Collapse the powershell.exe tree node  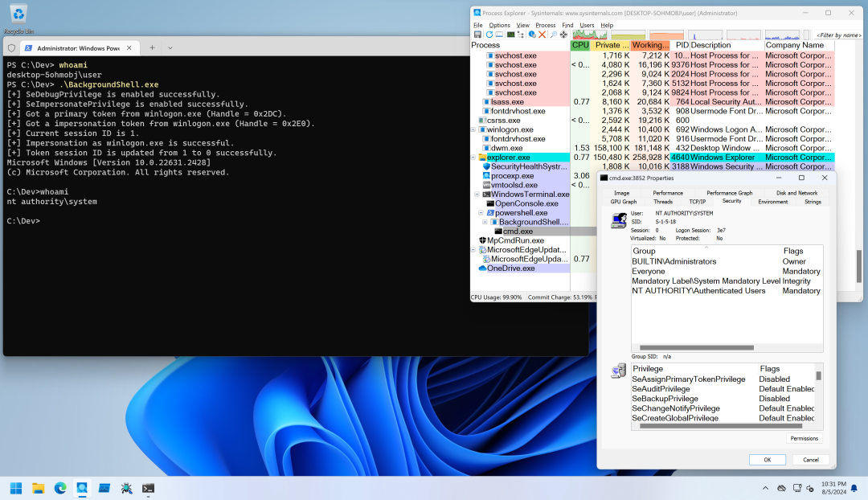(481, 213)
